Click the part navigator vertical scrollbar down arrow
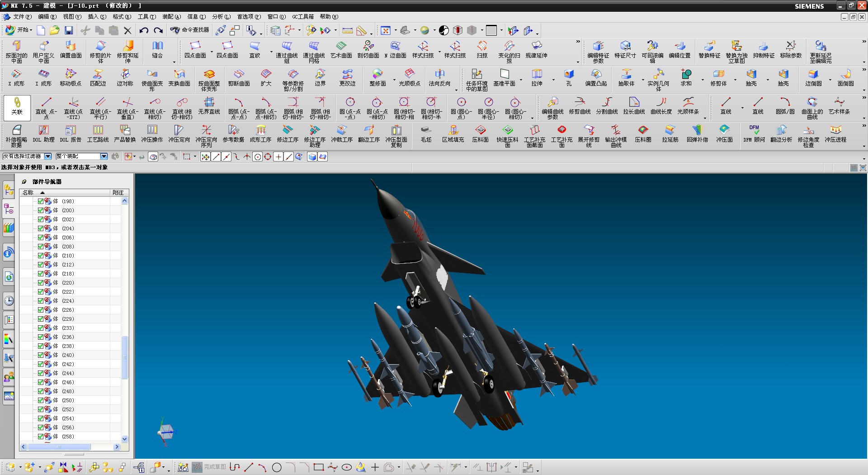Viewport: 868px width, 475px height. (x=125, y=439)
